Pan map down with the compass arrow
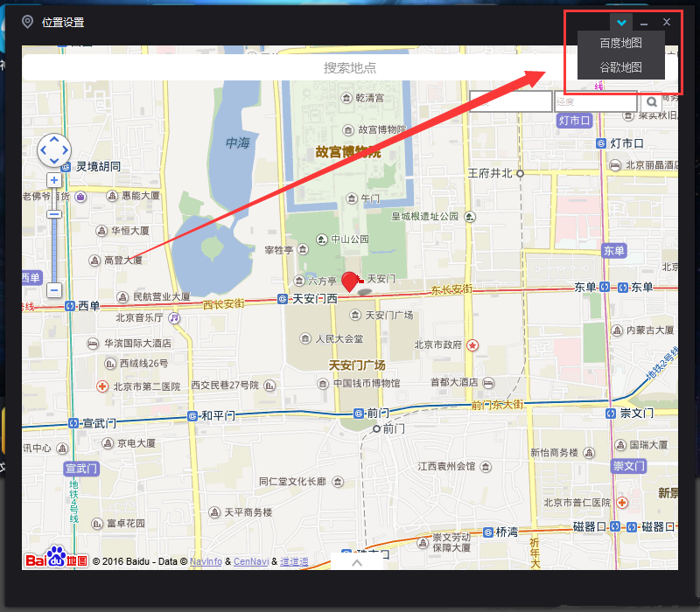 (x=54, y=161)
